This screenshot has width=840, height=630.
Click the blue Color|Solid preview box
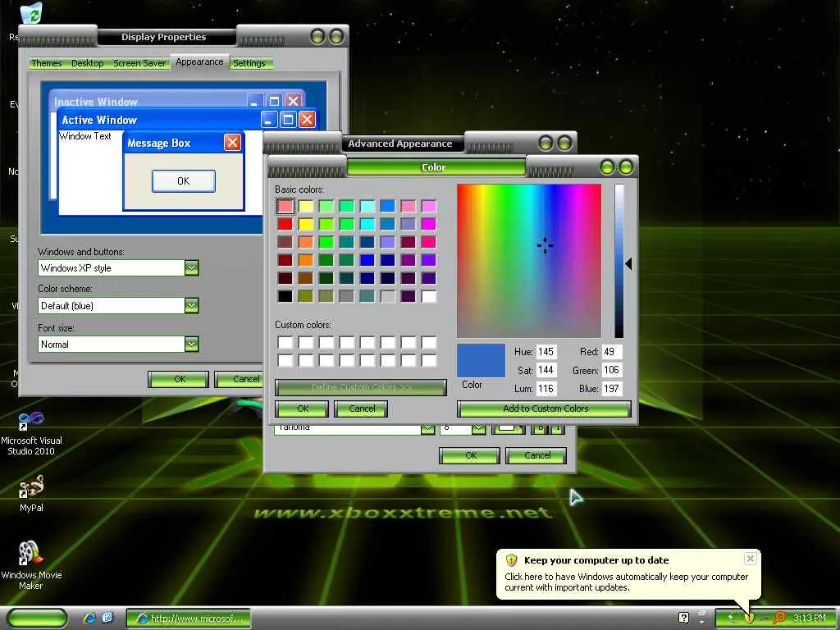[481, 361]
